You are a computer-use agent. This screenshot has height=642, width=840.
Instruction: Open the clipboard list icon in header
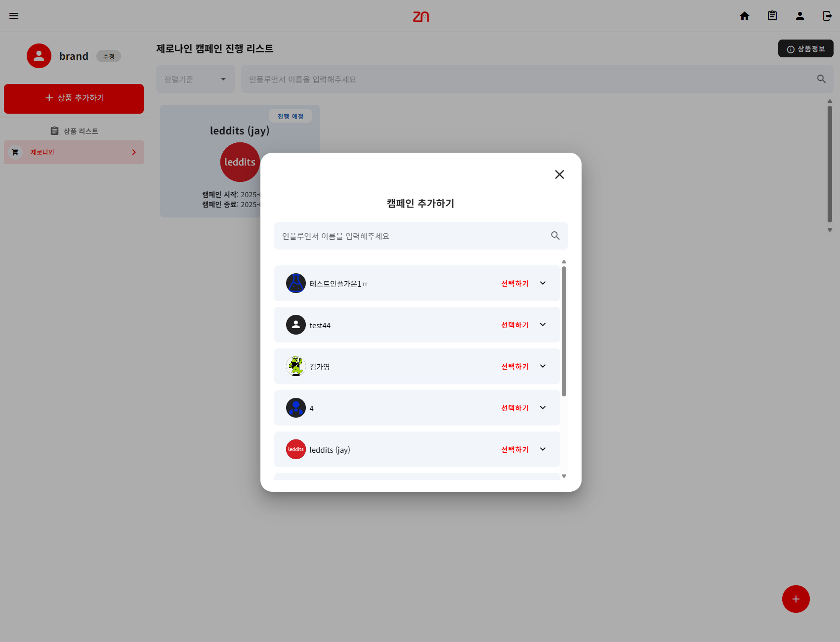coord(772,16)
